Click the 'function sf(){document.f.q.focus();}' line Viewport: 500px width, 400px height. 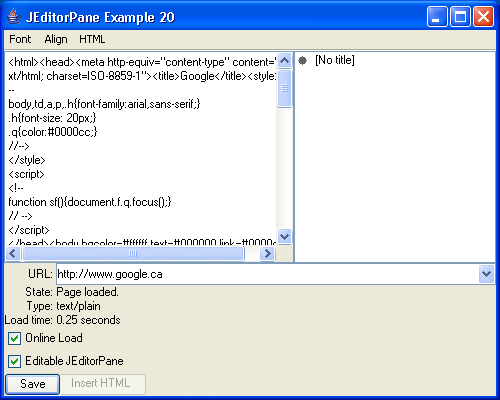tap(90, 202)
